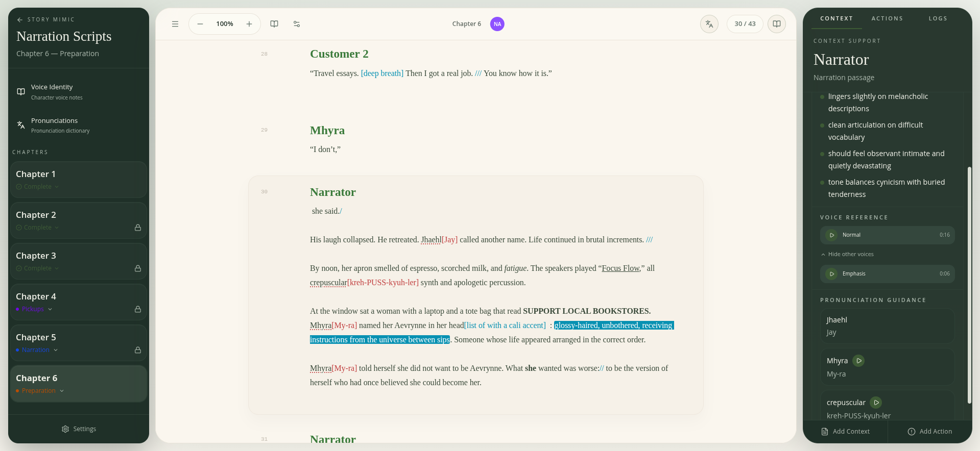Click highlighted text "glossy-haired, unbothered, receiving"
The width and height of the screenshot is (980, 451).
click(x=614, y=325)
